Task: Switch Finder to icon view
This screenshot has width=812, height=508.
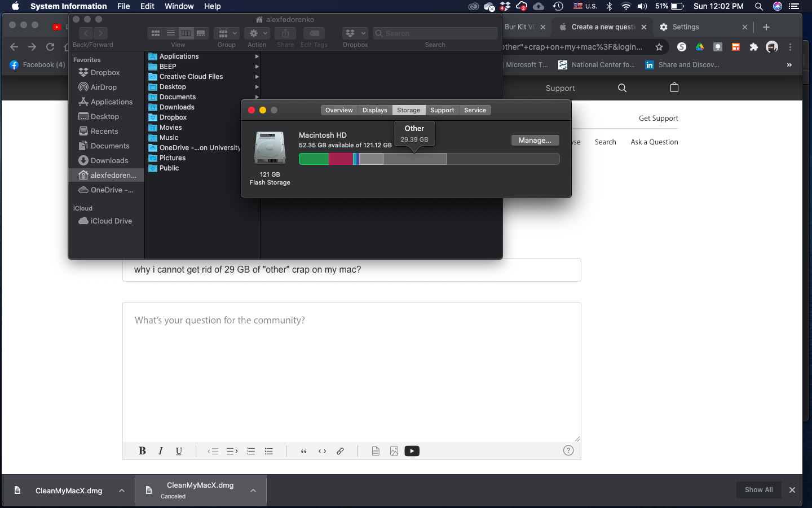Action: click(156, 33)
